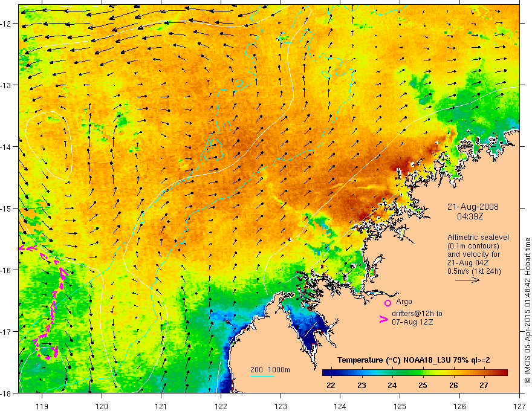Click the latitude axis label -15
This screenshot has height=411, width=532.
6,208
